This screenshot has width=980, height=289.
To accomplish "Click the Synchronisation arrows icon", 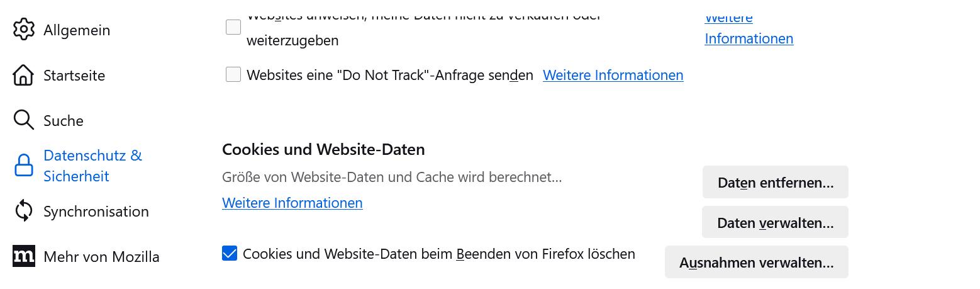I will tap(24, 211).
